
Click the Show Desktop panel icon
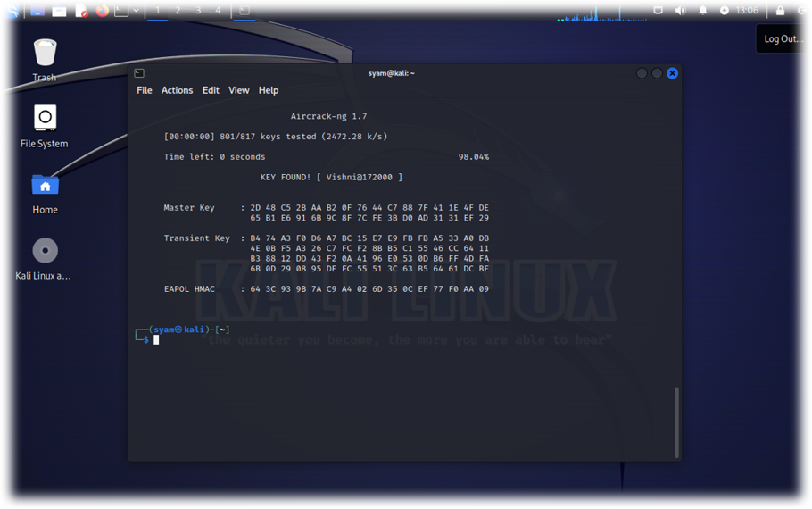tap(37, 11)
